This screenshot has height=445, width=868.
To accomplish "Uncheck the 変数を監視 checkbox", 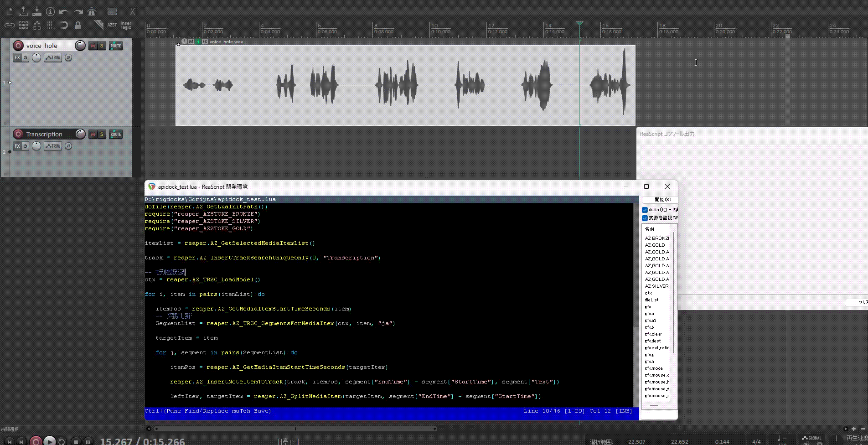I will point(645,218).
